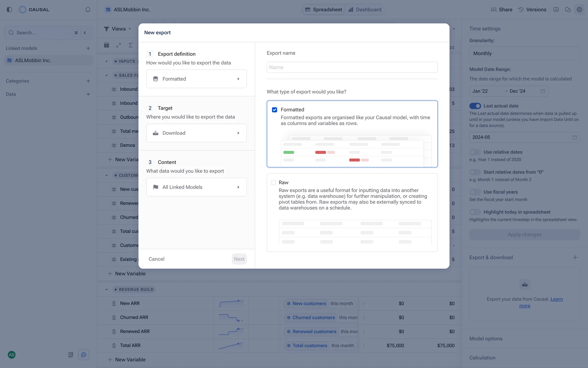Expand the All Linked Models content selector
Viewport: 588px width, 368px height.
[196, 187]
